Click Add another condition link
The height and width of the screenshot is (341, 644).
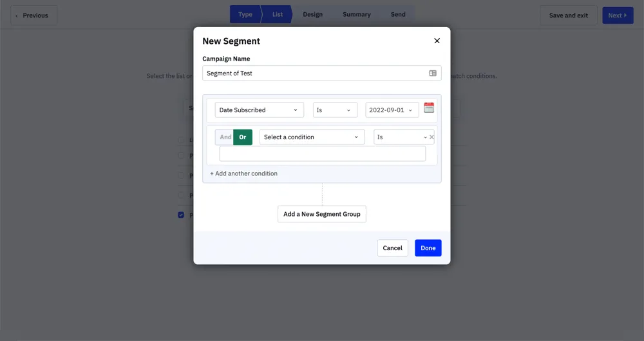pyautogui.click(x=244, y=173)
